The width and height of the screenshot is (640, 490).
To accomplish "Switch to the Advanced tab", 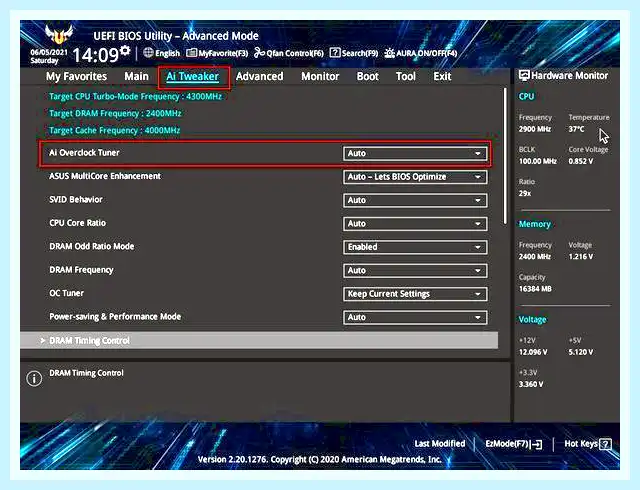I will (260, 76).
